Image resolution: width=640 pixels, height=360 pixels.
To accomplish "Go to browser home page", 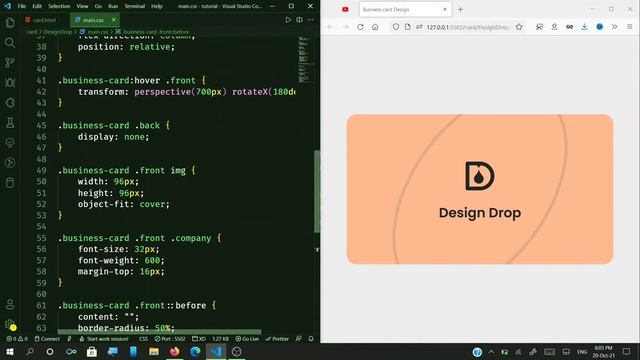I will coord(375,27).
